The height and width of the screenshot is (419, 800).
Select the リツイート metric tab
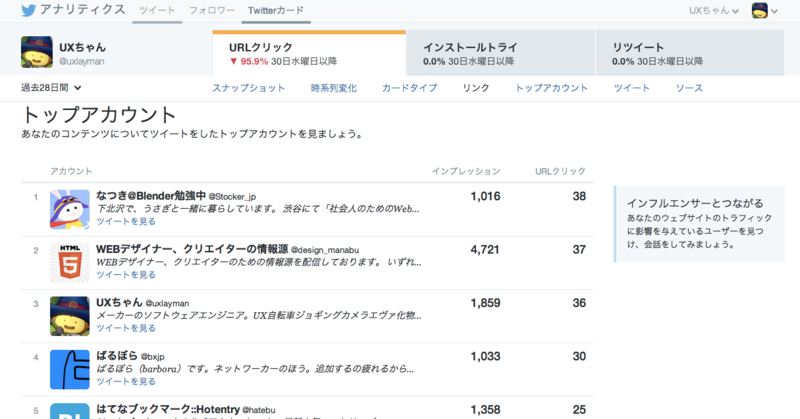point(690,53)
